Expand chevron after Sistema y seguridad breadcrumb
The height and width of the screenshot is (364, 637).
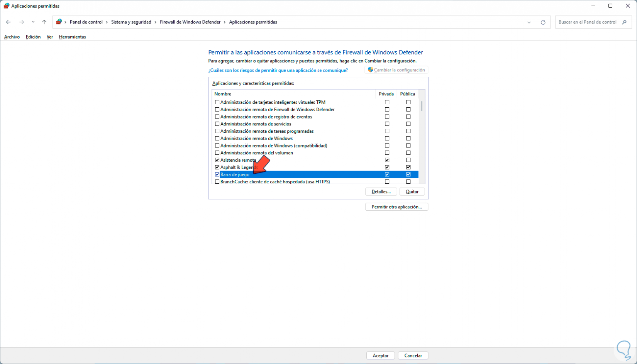(156, 22)
